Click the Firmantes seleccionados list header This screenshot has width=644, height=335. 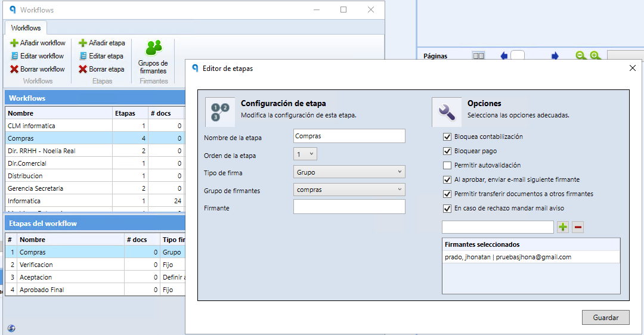[531, 244]
